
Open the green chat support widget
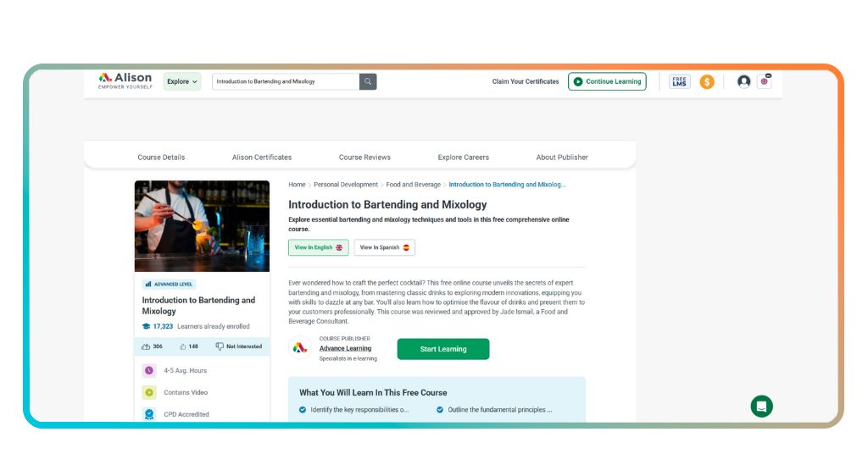pyautogui.click(x=761, y=407)
